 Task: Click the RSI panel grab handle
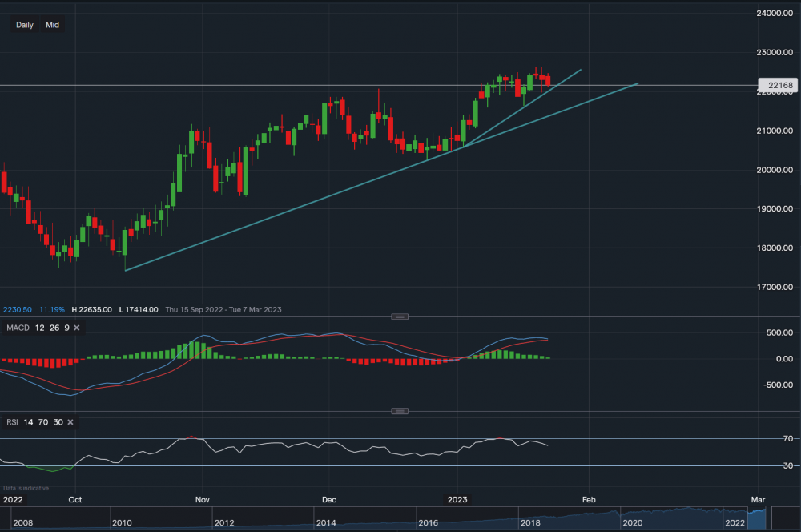click(x=398, y=410)
